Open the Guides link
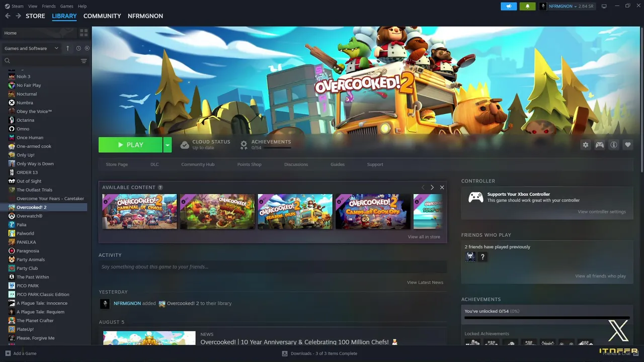Viewport: 644px width, 362px height. pyautogui.click(x=338, y=164)
